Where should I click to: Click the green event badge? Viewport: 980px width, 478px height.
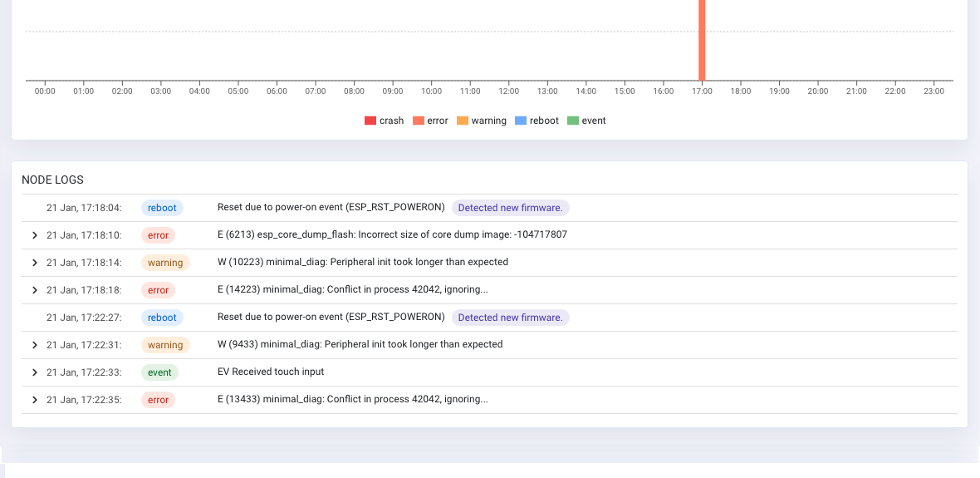click(x=159, y=372)
